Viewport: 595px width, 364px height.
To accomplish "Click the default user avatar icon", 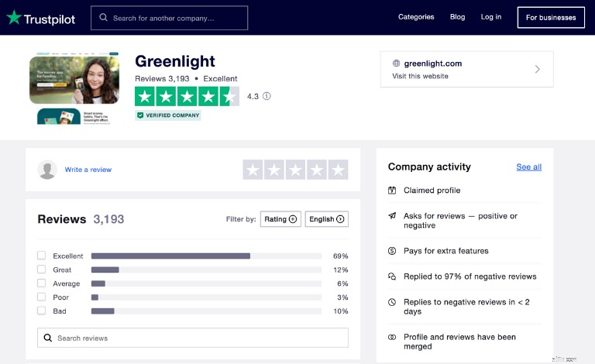I will [47, 170].
